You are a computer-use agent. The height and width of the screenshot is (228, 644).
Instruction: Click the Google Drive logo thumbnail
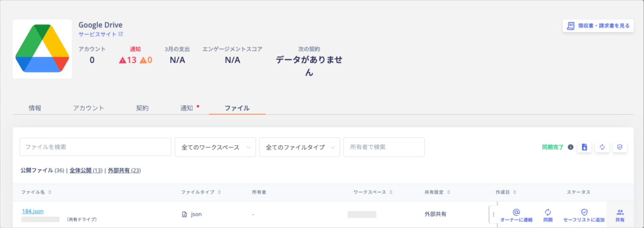coord(42,49)
